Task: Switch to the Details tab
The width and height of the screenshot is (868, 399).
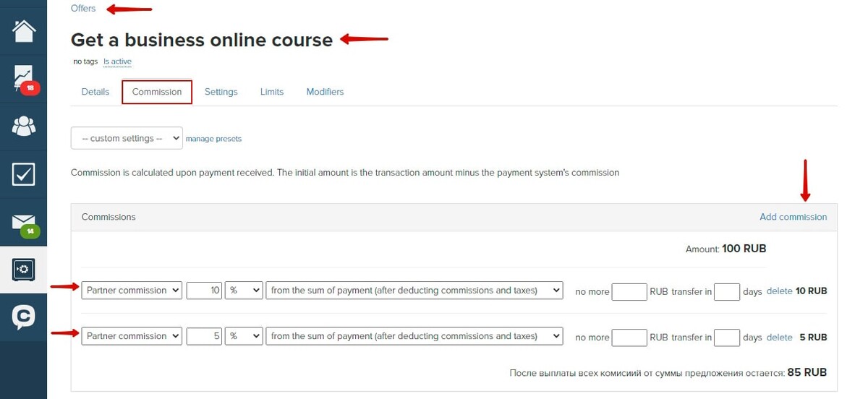Action: (x=95, y=92)
